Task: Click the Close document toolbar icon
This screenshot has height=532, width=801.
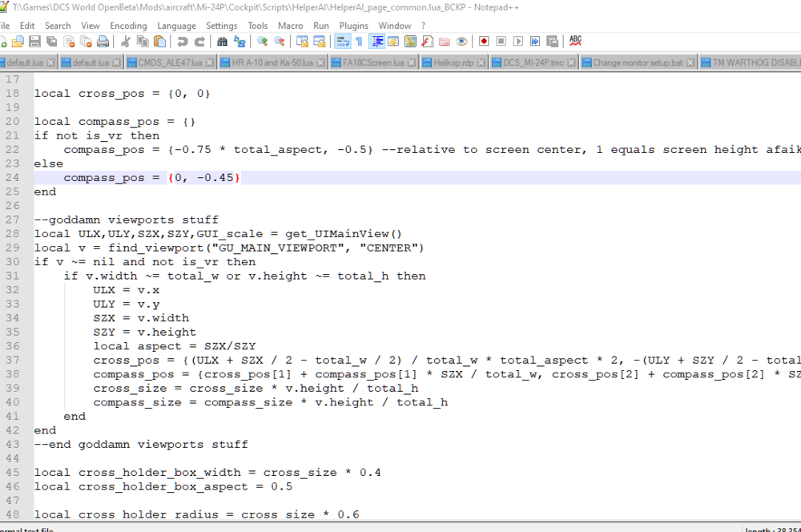Action: tap(69, 42)
